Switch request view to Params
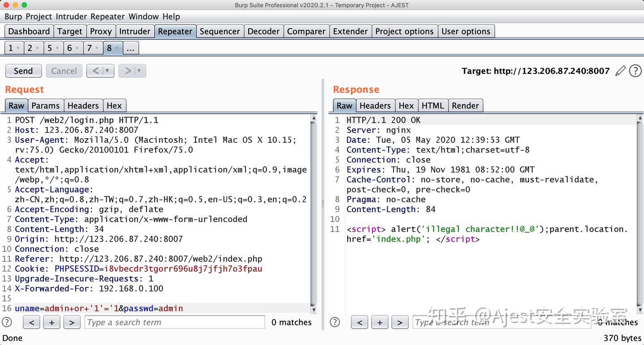The height and width of the screenshot is (345, 644). pyautogui.click(x=46, y=106)
